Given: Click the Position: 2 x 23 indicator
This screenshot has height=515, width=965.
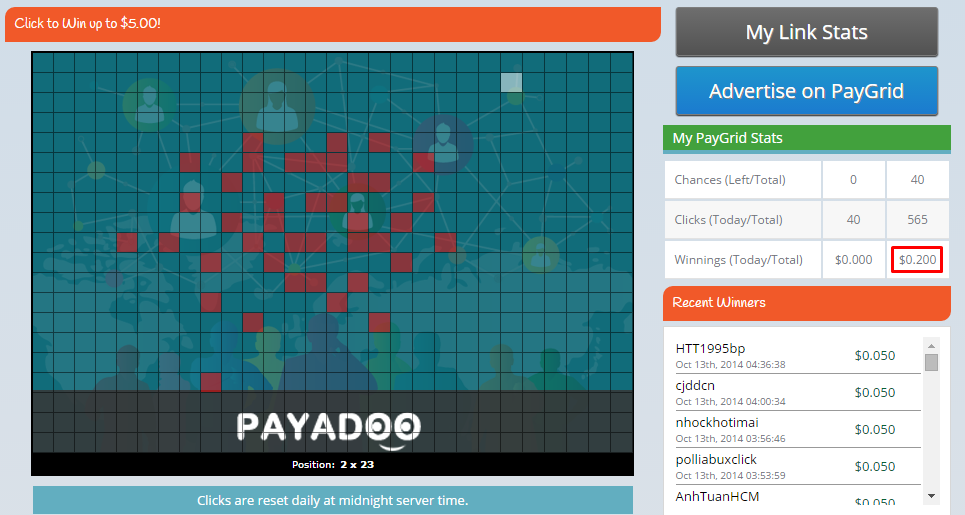Looking at the screenshot, I should pyautogui.click(x=333, y=465).
